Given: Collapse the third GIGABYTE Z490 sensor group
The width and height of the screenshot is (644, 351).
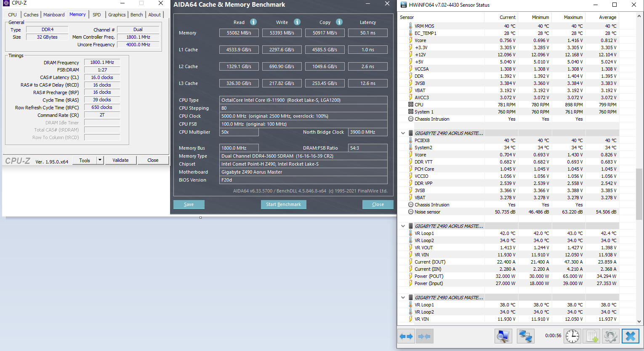Looking at the screenshot, I should click(x=403, y=298).
